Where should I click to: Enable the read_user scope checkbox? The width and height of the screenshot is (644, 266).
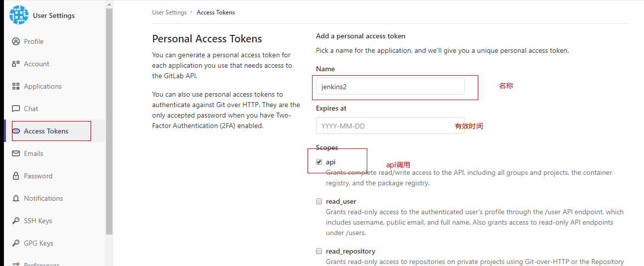319,201
